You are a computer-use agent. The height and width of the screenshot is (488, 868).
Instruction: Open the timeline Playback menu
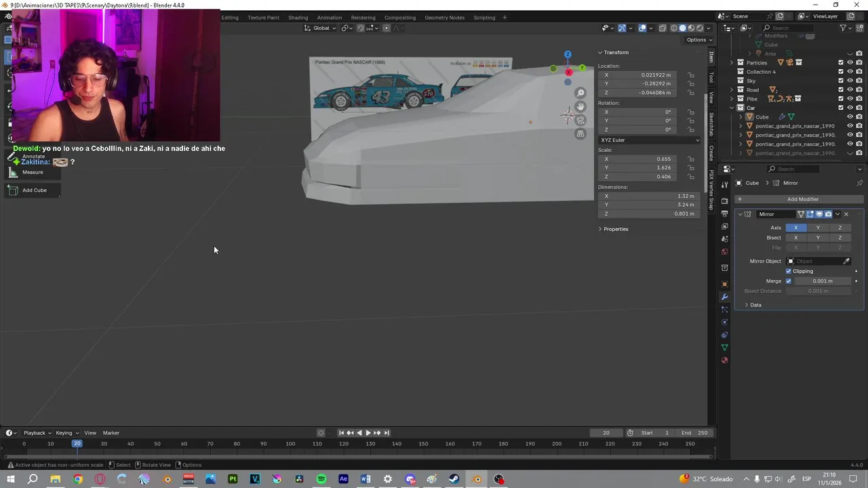tap(37, 433)
